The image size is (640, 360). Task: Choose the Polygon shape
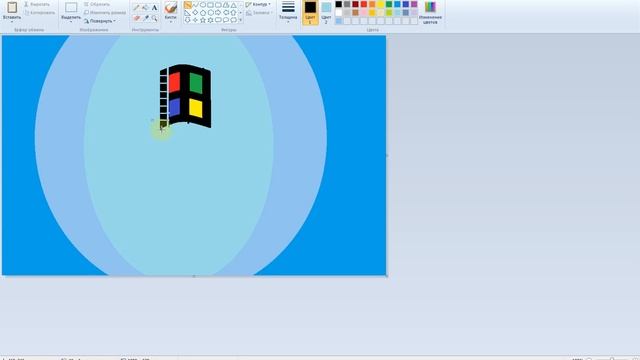[x=226, y=5]
